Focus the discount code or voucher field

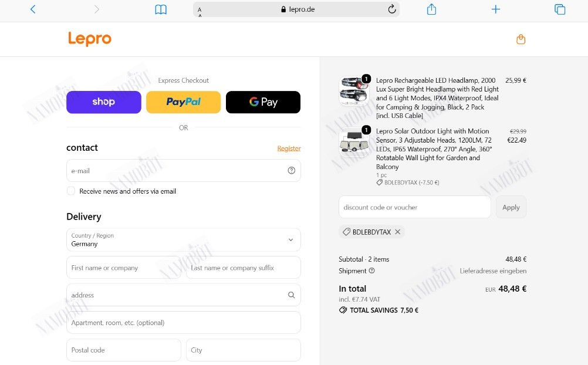click(415, 207)
